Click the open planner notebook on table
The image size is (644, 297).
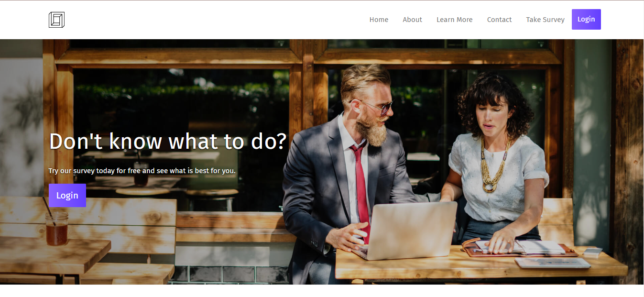(x=519, y=247)
